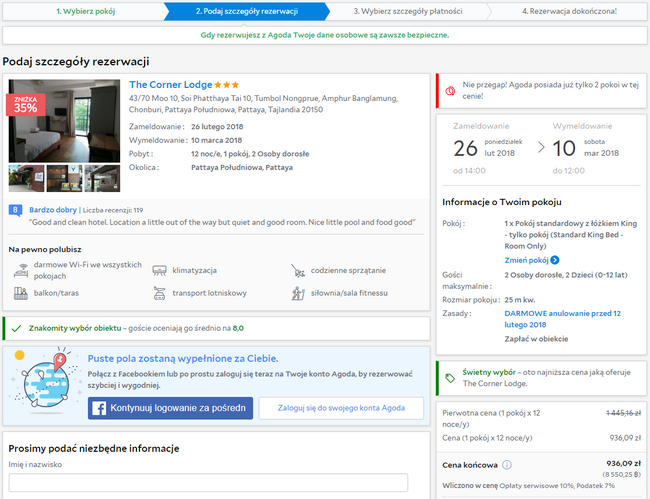Click the arrow between check-in and check-out dates
This screenshot has width=650, height=499.
(541, 148)
